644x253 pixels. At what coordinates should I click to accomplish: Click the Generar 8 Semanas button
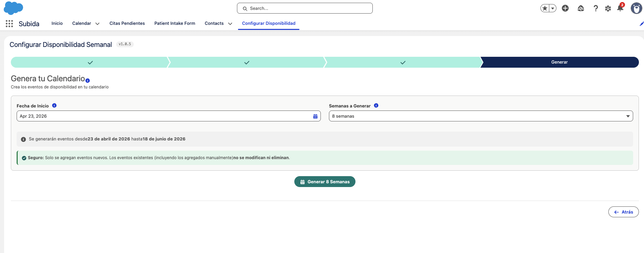tap(325, 182)
